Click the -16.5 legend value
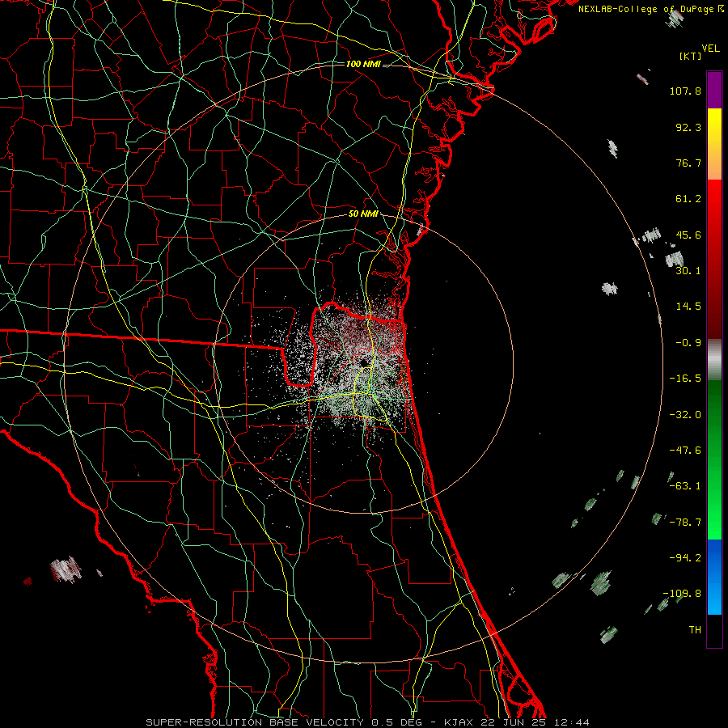The width and height of the screenshot is (728, 728). pyautogui.click(x=685, y=379)
